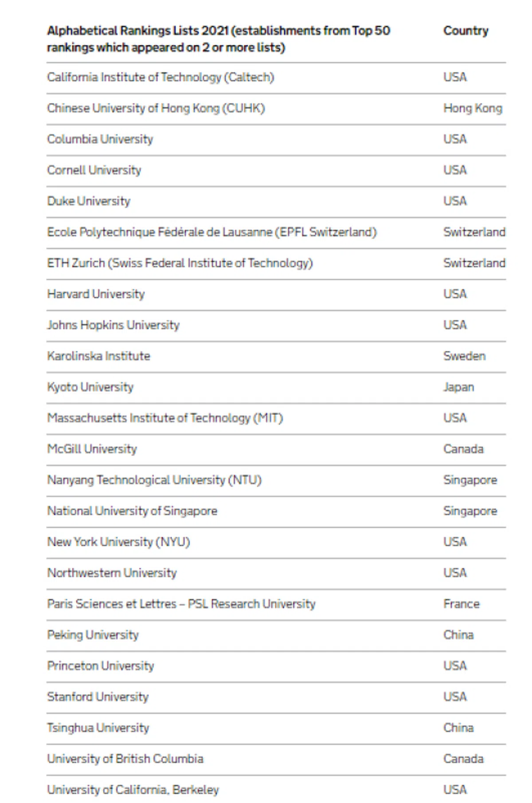532x803 pixels.
Task: Select ETH Zurich entry
Action: (x=180, y=263)
